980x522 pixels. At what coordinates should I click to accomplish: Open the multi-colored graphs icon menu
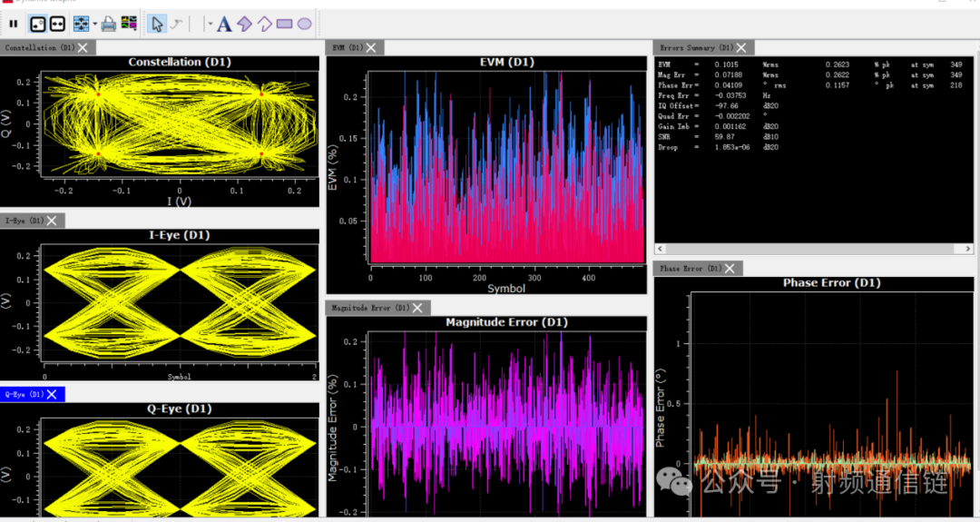(x=129, y=23)
